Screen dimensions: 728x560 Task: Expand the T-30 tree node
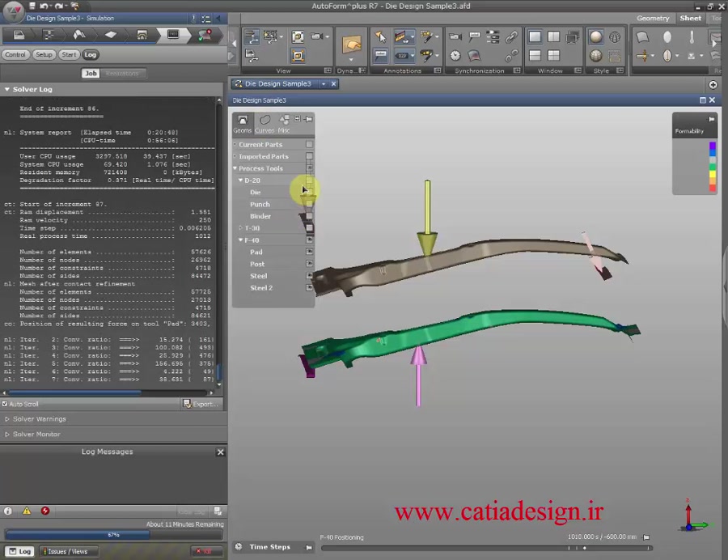coord(240,228)
